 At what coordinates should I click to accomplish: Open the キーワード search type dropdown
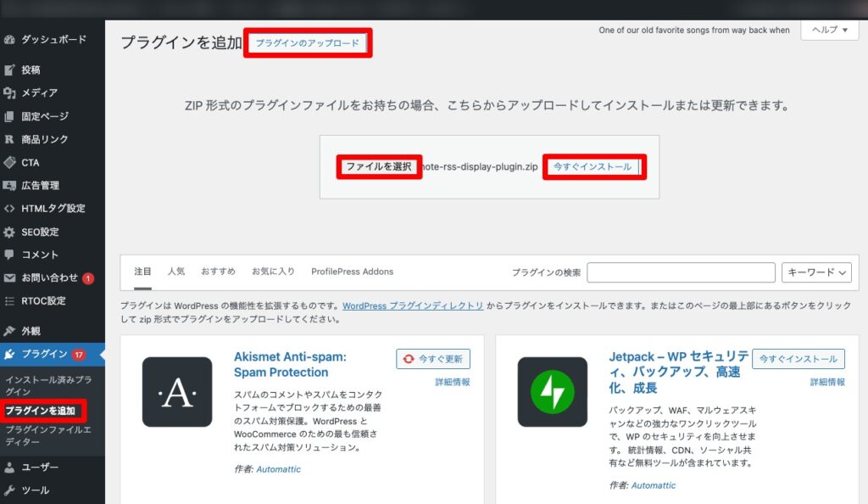815,272
